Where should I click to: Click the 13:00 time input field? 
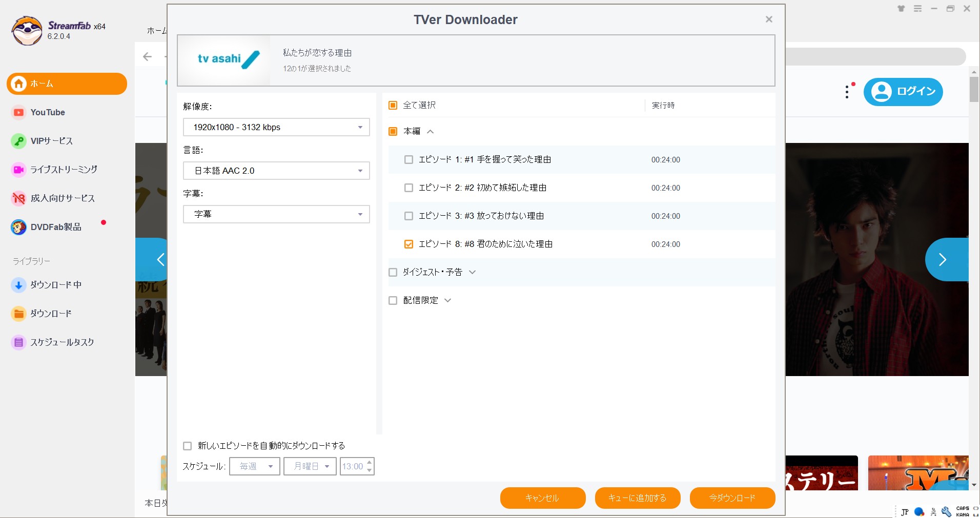[x=353, y=466]
